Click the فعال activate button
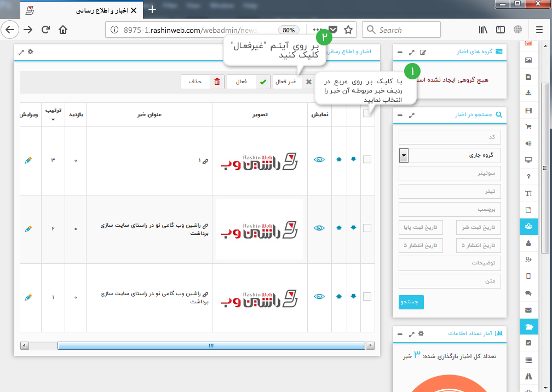The width and height of the screenshot is (552, 392). click(249, 82)
